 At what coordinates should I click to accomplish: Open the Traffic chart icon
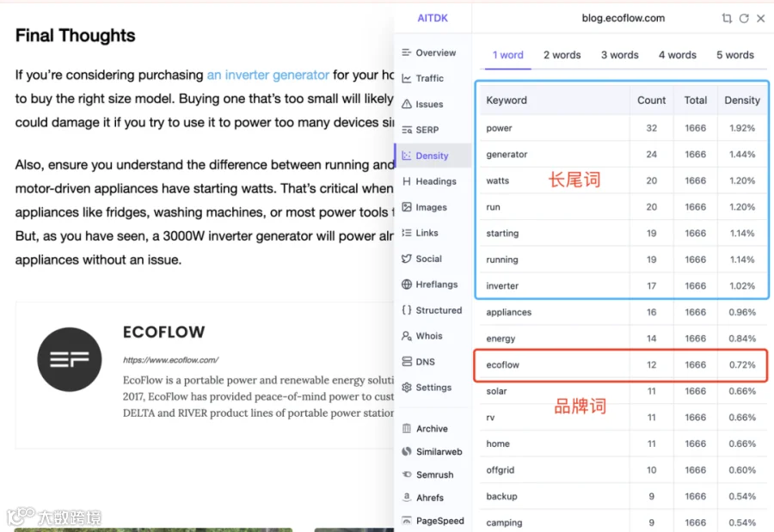(x=406, y=78)
